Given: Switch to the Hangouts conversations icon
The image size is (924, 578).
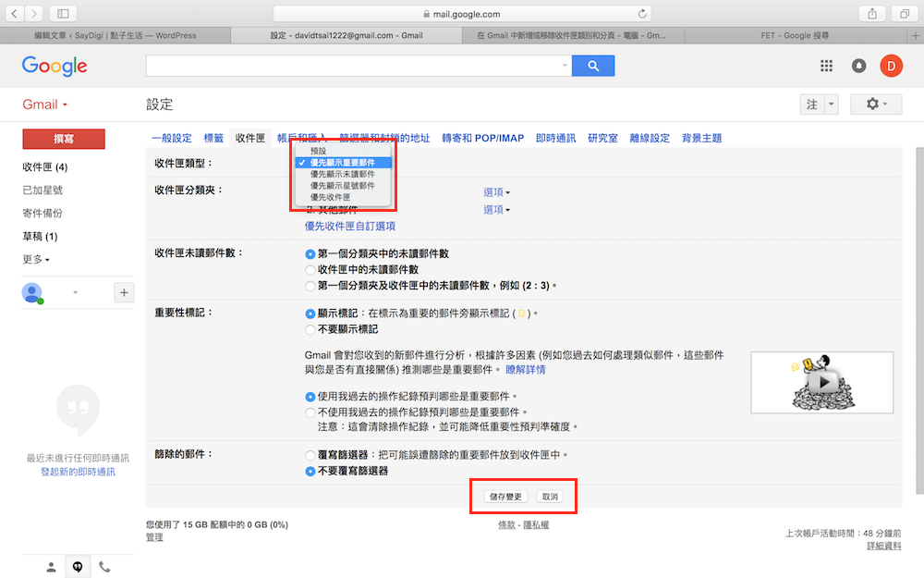Looking at the screenshot, I should click(x=78, y=567).
